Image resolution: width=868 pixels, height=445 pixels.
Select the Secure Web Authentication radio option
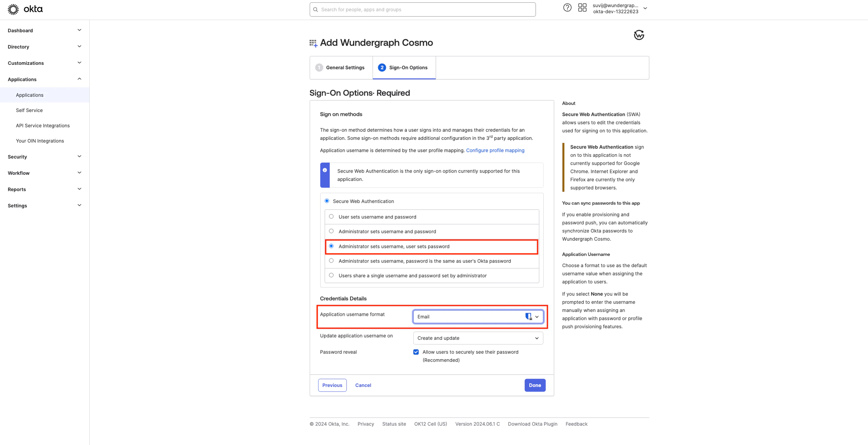(x=327, y=201)
